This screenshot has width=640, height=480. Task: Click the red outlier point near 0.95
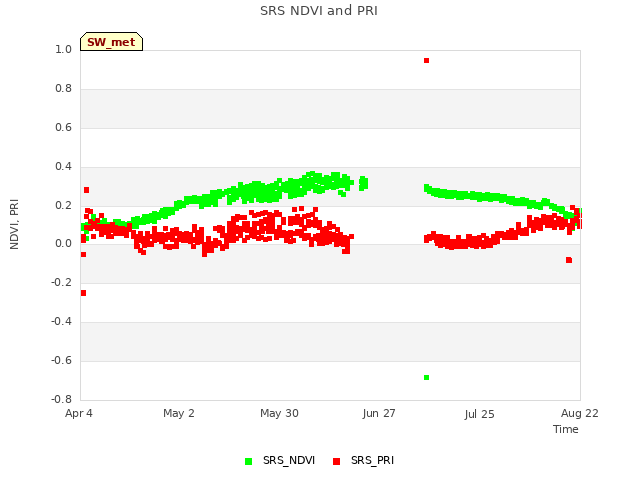coord(427,60)
